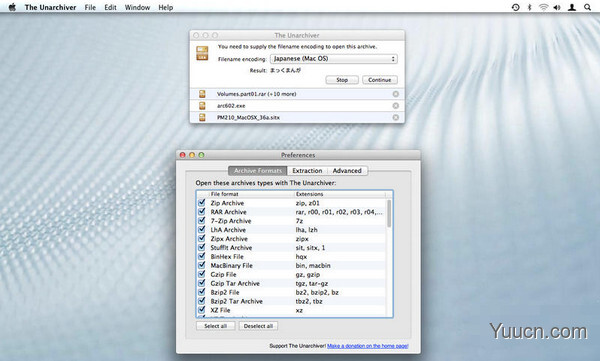
Task: Click the archive icon beside the encoding prompt
Action: click(202, 53)
